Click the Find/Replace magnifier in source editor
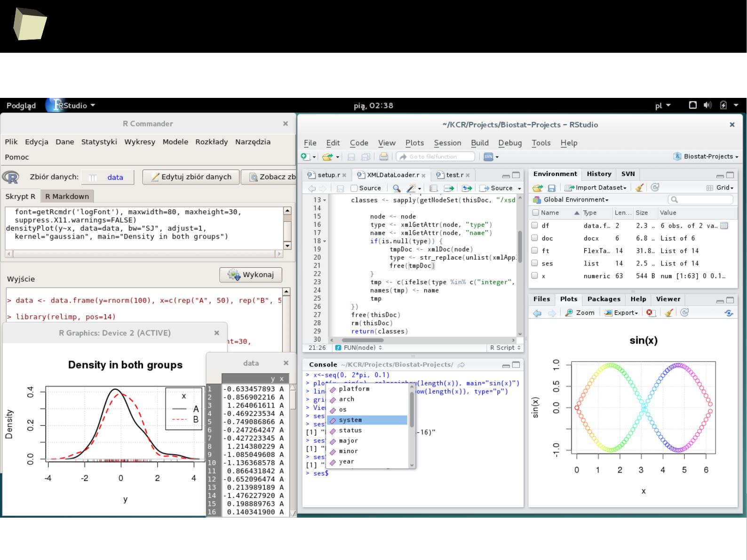The width and height of the screenshot is (747, 560). tap(397, 188)
